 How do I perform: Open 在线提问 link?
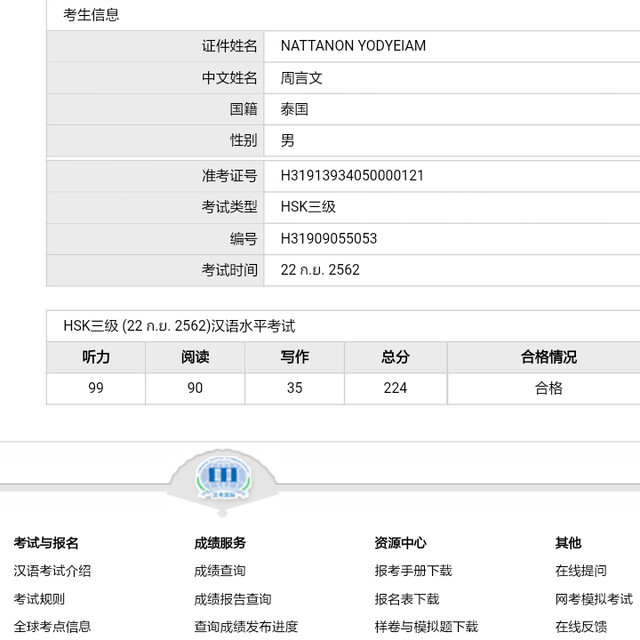pyautogui.click(x=581, y=571)
